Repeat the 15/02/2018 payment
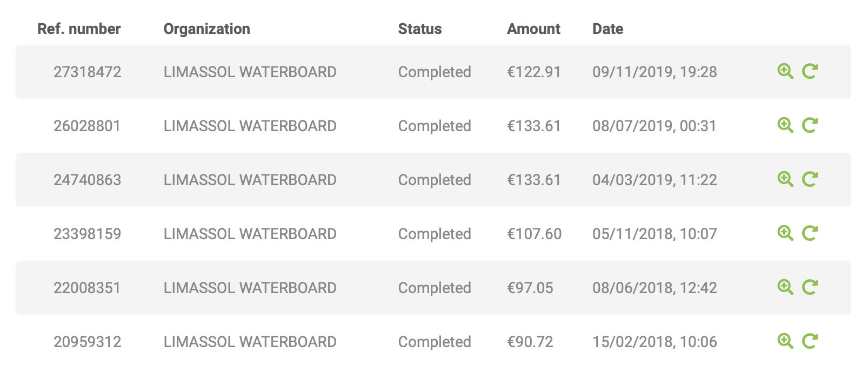 pos(810,341)
